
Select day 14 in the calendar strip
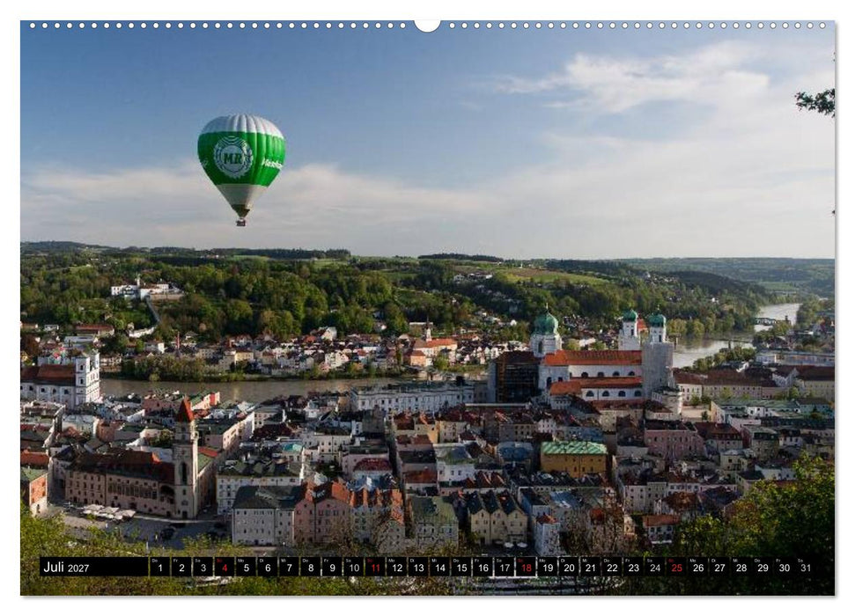click(439, 567)
